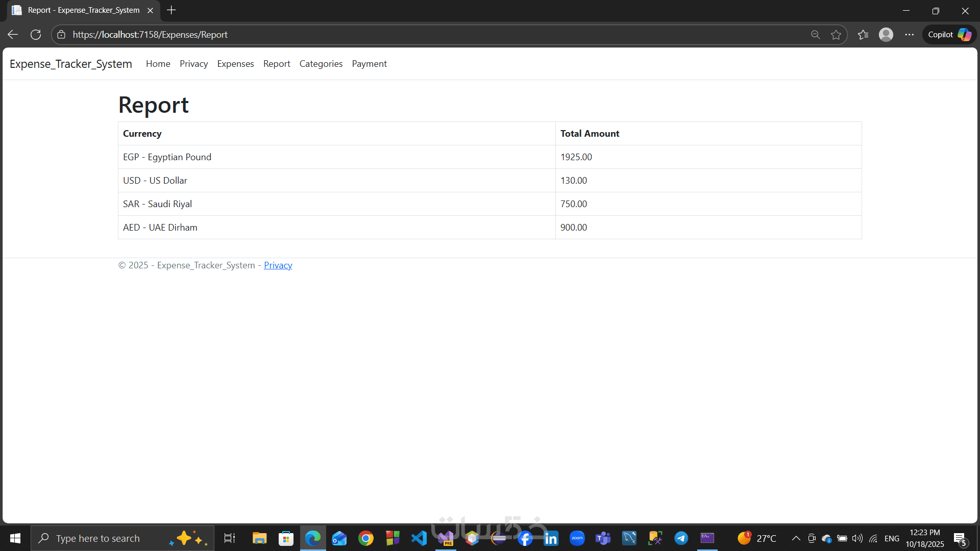The height and width of the screenshot is (551, 980).
Task: Expand the system tray hidden icons chevron
Action: click(x=796, y=538)
